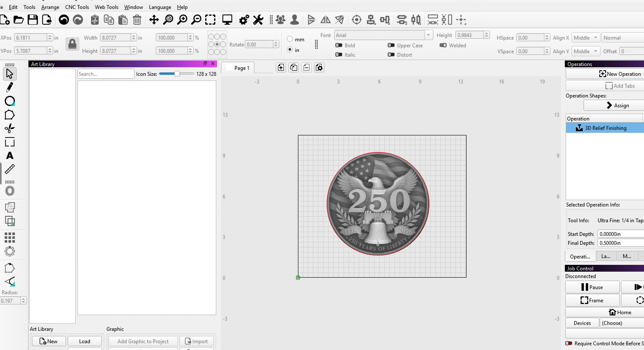
Task: Click the Home button
Action: [x=605, y=312]
